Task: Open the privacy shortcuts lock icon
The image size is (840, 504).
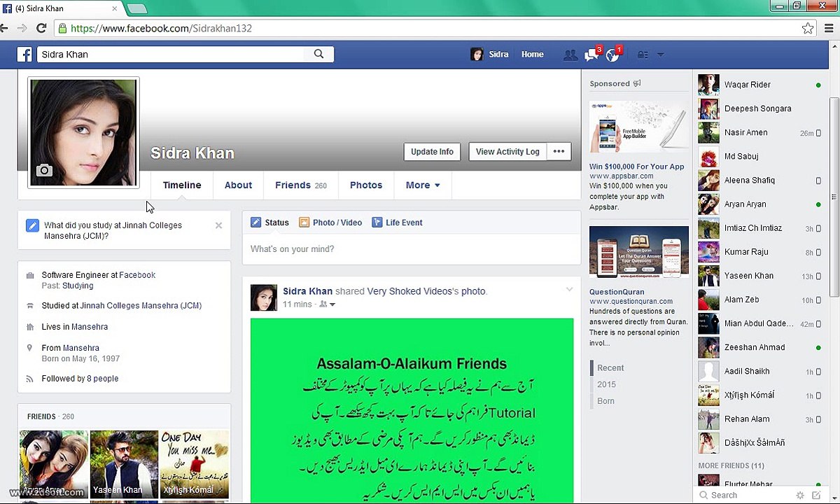Action: click(643, 55)
